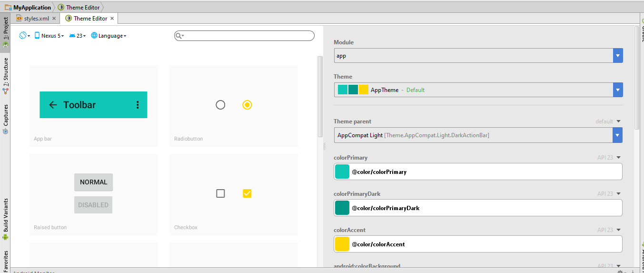Image resolution: width=644 pixels, height=273 pixels.
Task: Switch to the styles.xml tab
Action: pyautogui.click(x=36, y=19)
